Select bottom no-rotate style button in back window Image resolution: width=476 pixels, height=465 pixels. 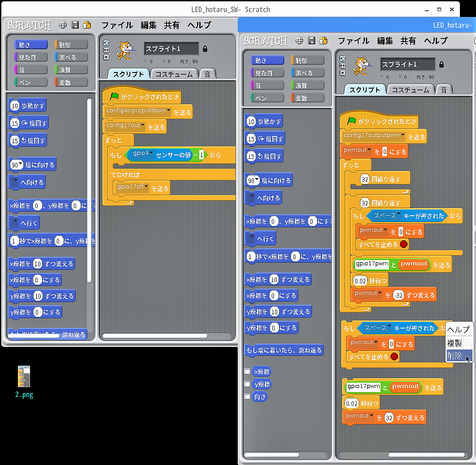[106, 57]
